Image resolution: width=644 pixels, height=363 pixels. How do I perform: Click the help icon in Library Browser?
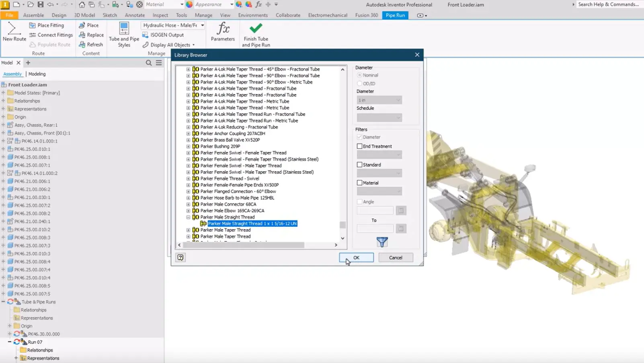click(180, 257)
